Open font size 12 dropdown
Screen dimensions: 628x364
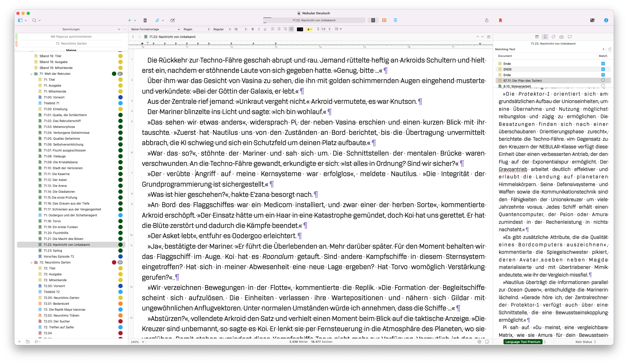[x=240, y=29]
